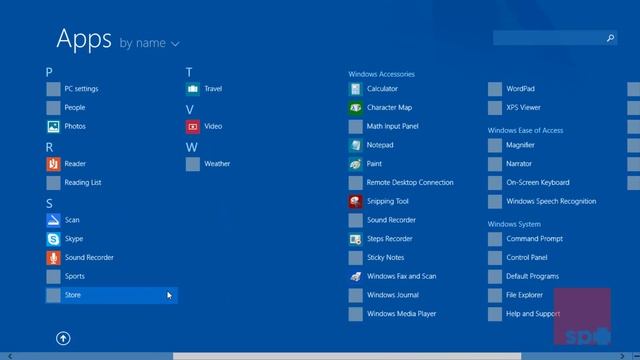Screen dimensions: 640x360
Task: Jump to letter group T header
Action: 189,72
